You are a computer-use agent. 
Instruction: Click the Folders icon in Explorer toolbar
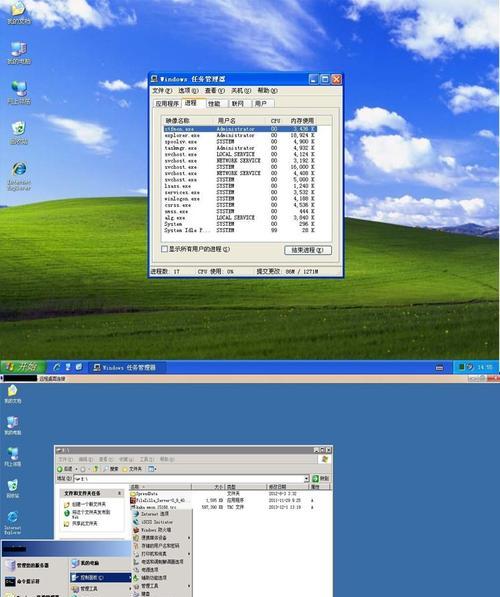tap(132, 469)
